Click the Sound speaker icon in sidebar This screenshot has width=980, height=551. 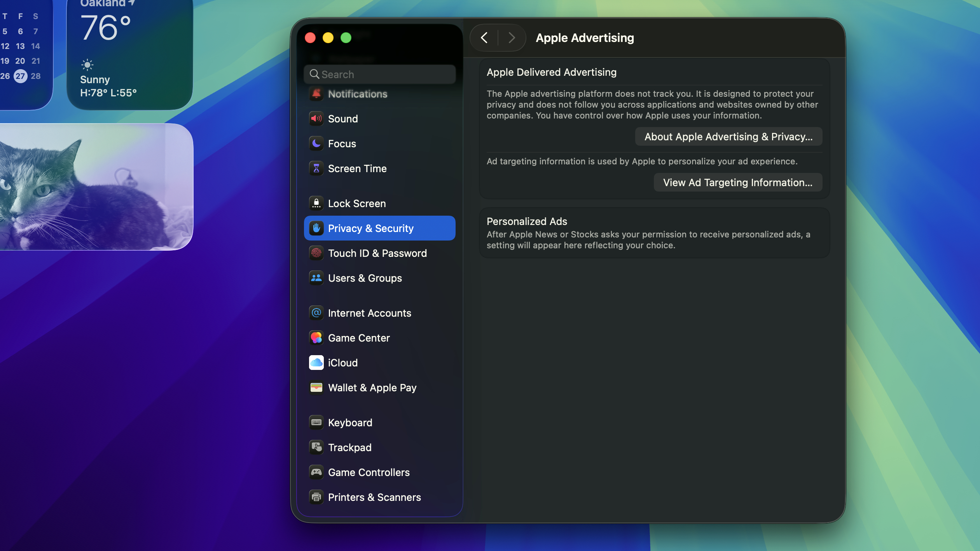click(x=316, y=119)
